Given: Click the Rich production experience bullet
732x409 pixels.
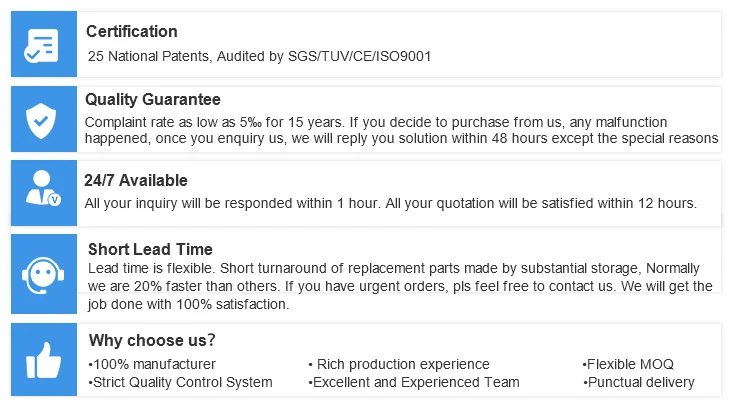Looking at the screenshot, I should [x=398, y=364].
